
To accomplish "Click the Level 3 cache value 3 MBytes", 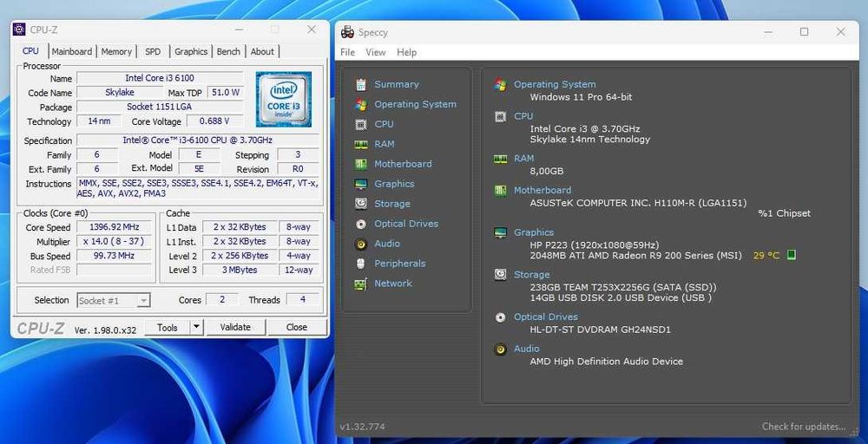I will click(240, 271).
